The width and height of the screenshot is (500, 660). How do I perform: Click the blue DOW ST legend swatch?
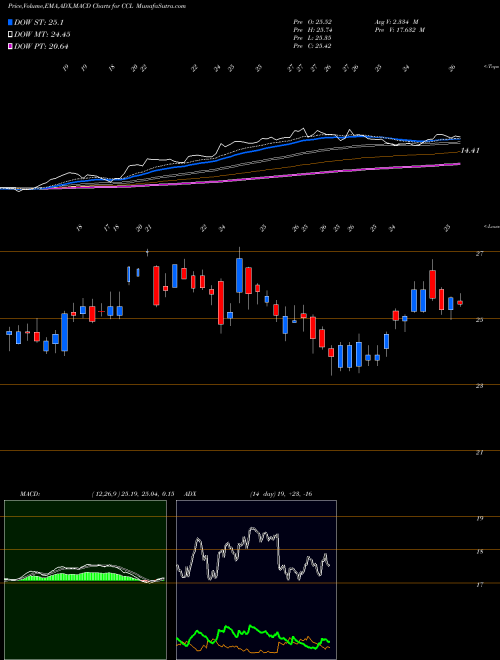click(x=11, y=22)
